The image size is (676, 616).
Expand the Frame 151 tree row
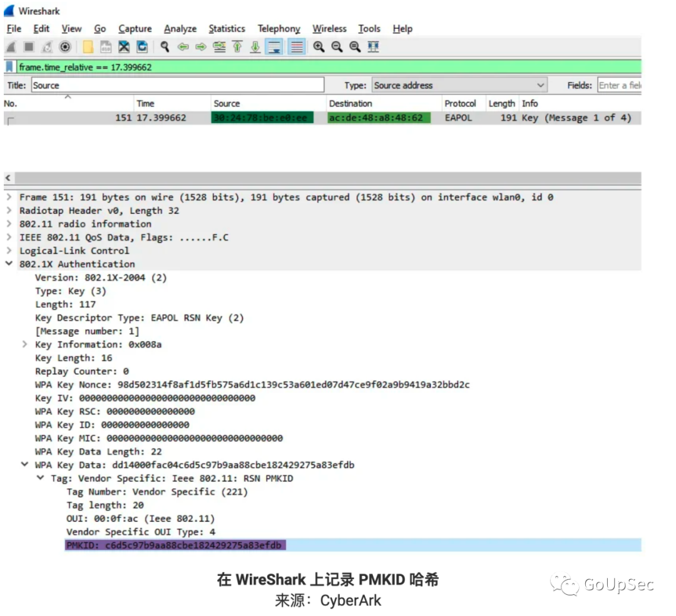click(x=9, y=197)
